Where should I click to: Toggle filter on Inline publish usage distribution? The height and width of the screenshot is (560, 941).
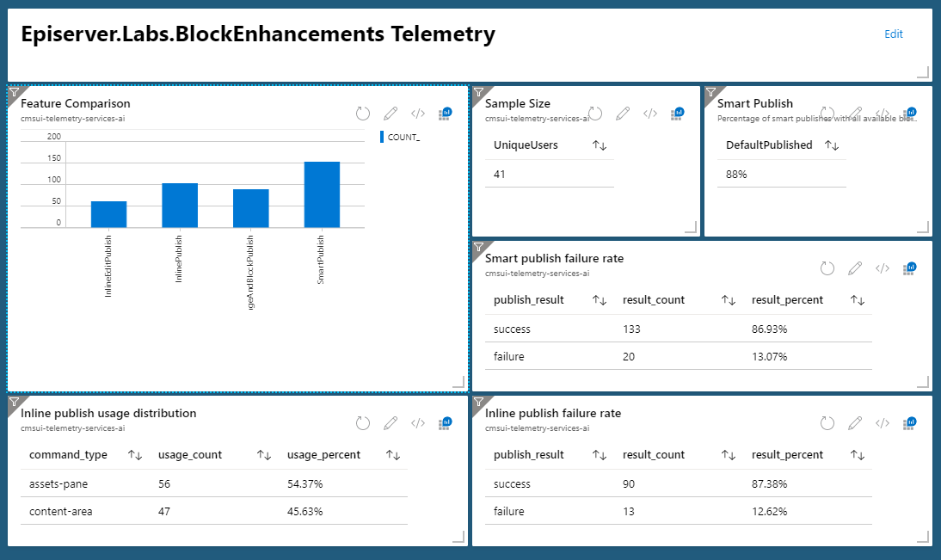pos(15,402)
